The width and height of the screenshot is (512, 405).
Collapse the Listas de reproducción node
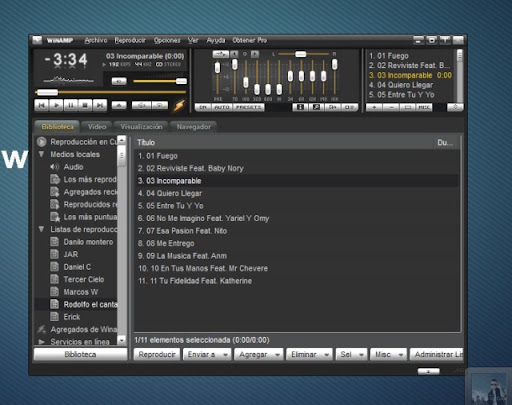tap(41, 229)
